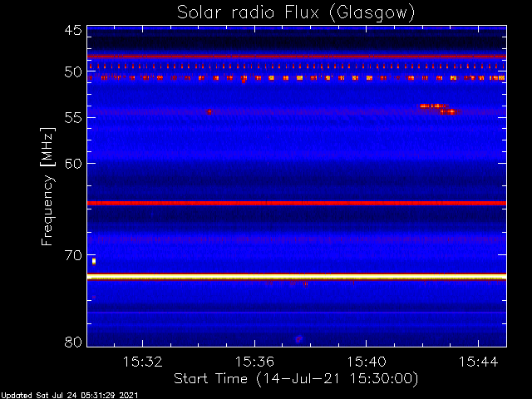This screenshot has width=532, height=399.
Task: Click the 15:40 time tick label
Action: click(x=366, y=362)
